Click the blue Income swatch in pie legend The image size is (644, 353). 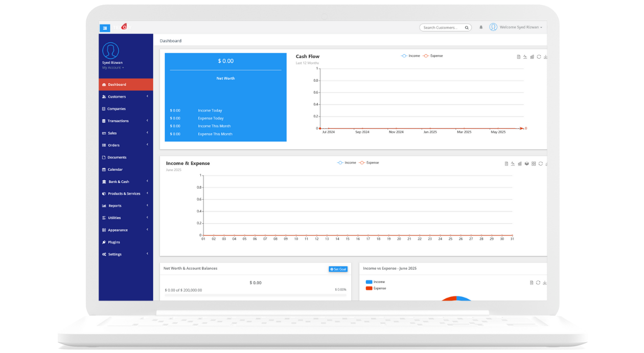coord(369,282)
